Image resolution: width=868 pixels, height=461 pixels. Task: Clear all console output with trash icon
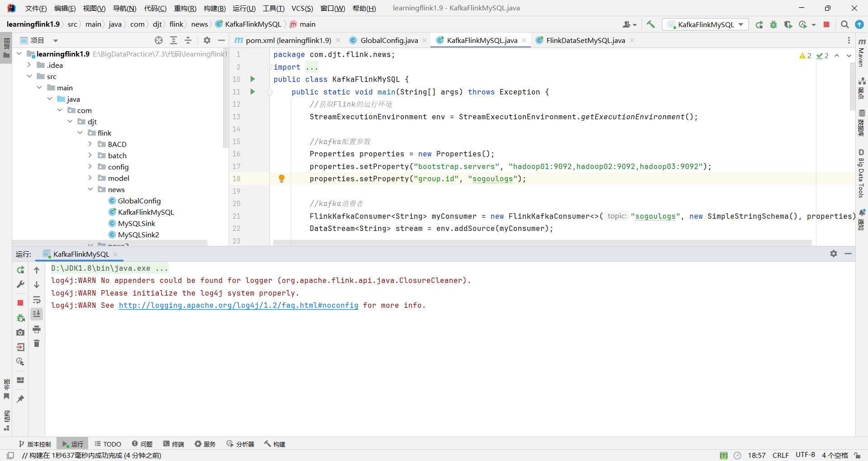click(x=37, y=343)
